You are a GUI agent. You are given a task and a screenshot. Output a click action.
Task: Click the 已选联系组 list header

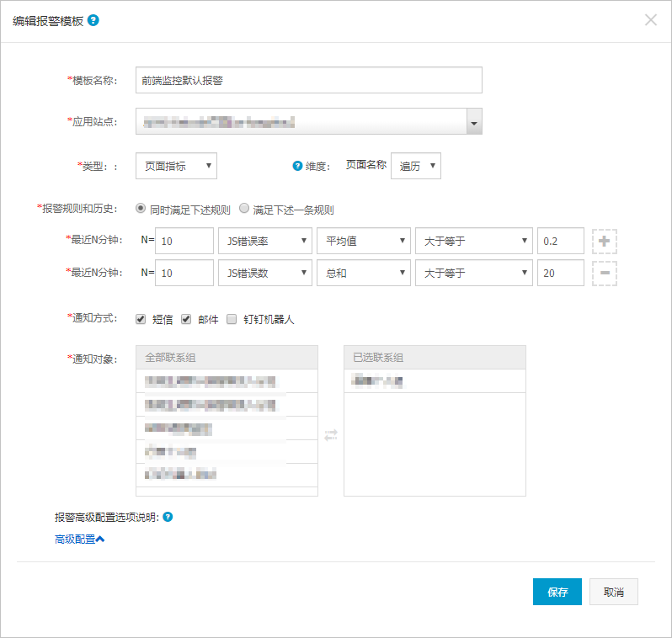tap(435, 358)
